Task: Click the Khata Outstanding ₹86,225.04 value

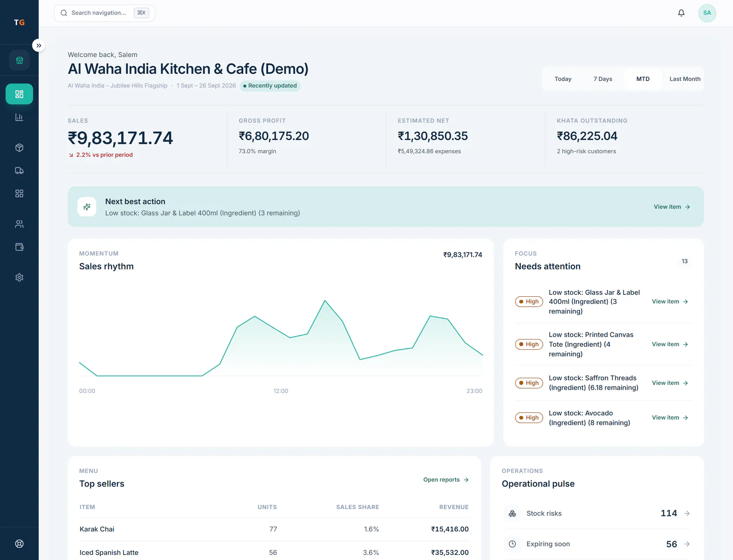Action: click(587, 136)
